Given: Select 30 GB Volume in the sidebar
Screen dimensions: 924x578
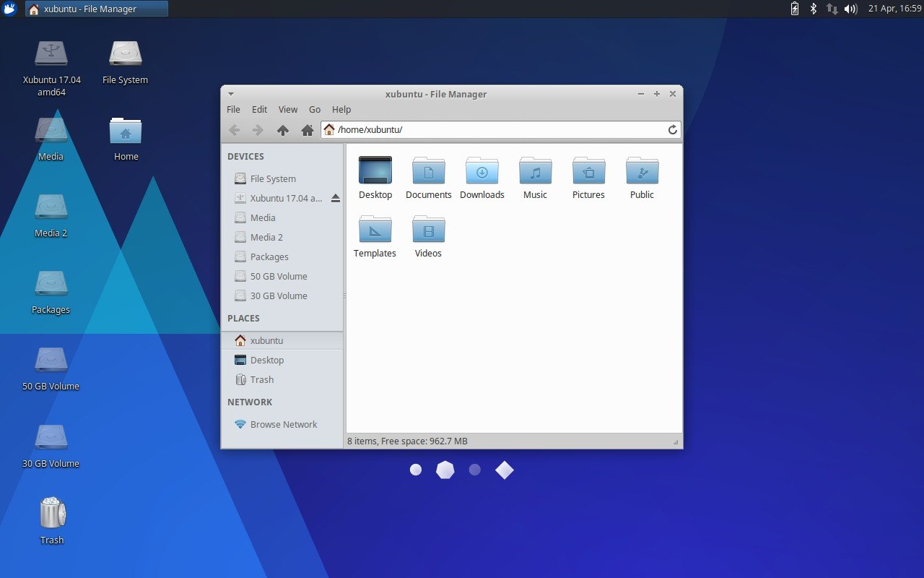Looking at the screenshot, I should coord(282,296).
